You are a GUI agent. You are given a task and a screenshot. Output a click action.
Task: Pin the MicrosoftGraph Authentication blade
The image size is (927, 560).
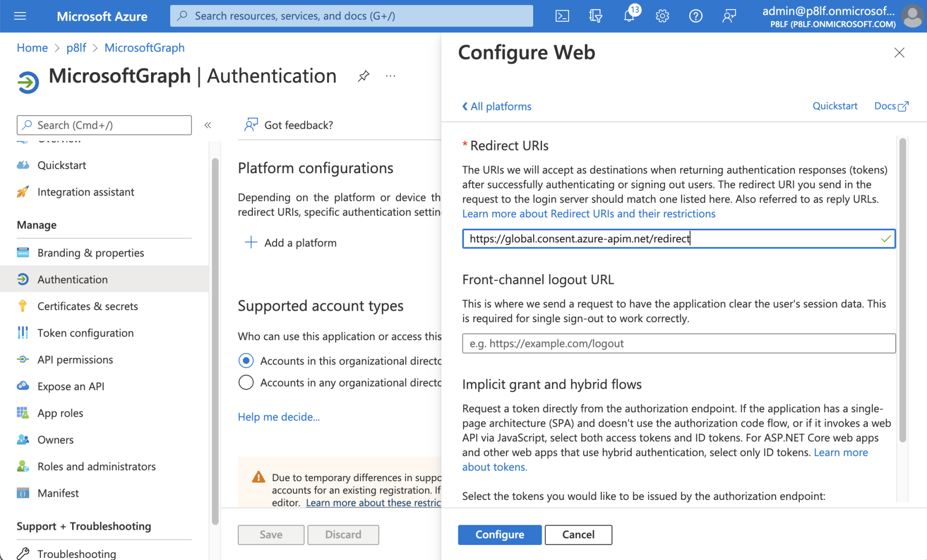pyautogui.click(x=364, y=76)
